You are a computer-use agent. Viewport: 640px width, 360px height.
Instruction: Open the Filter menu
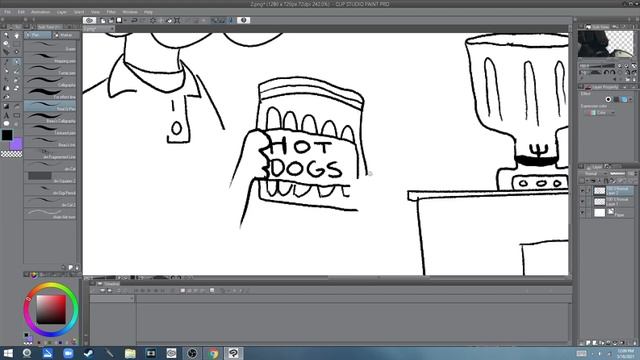pos(111,12)
